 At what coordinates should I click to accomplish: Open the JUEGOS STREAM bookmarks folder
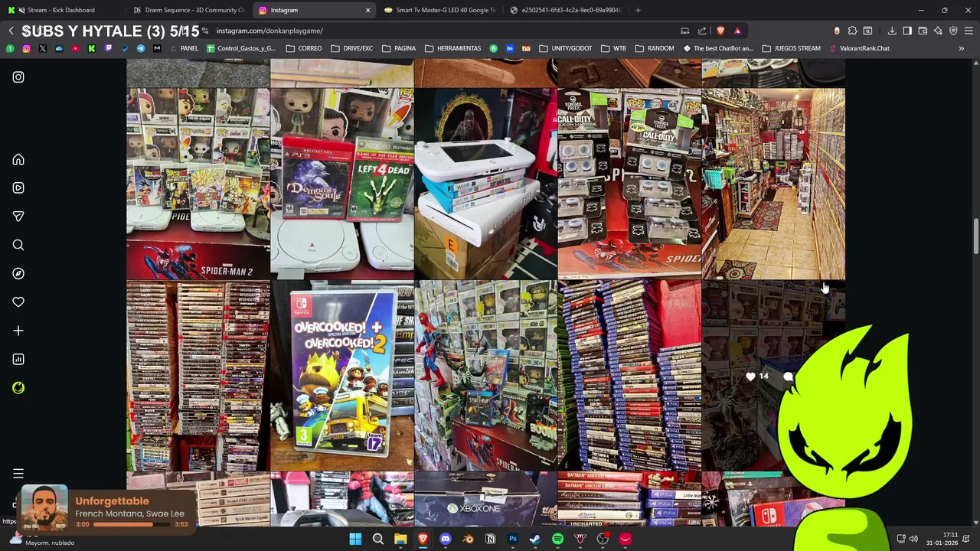pos(791,48)
